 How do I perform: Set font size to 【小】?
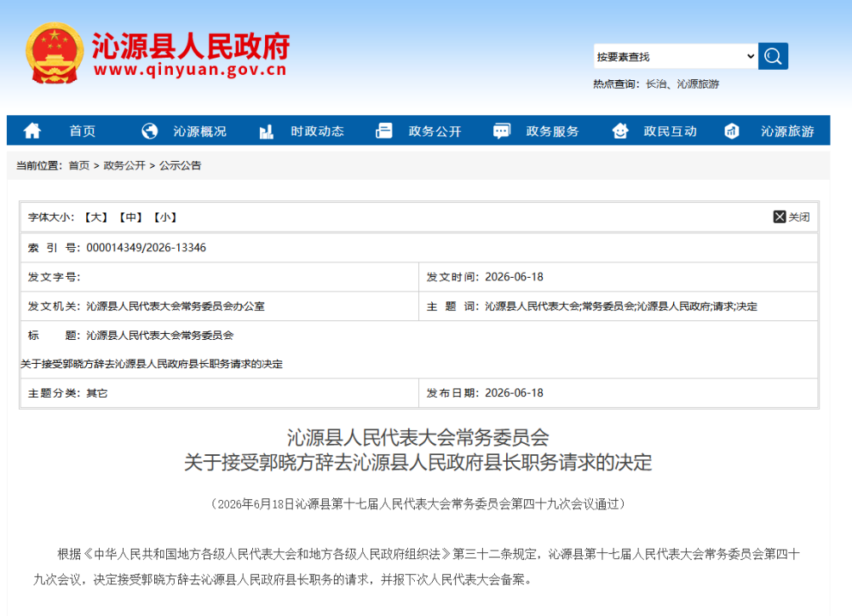pyautogui.click(x=165, y=217)
